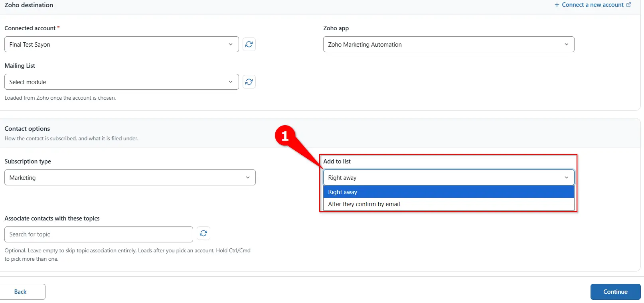Click the 'Subscription type' label

point(28,161)
